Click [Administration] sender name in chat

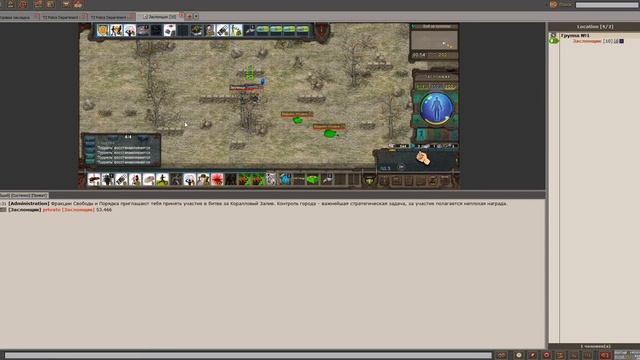[x=29, y=203]
